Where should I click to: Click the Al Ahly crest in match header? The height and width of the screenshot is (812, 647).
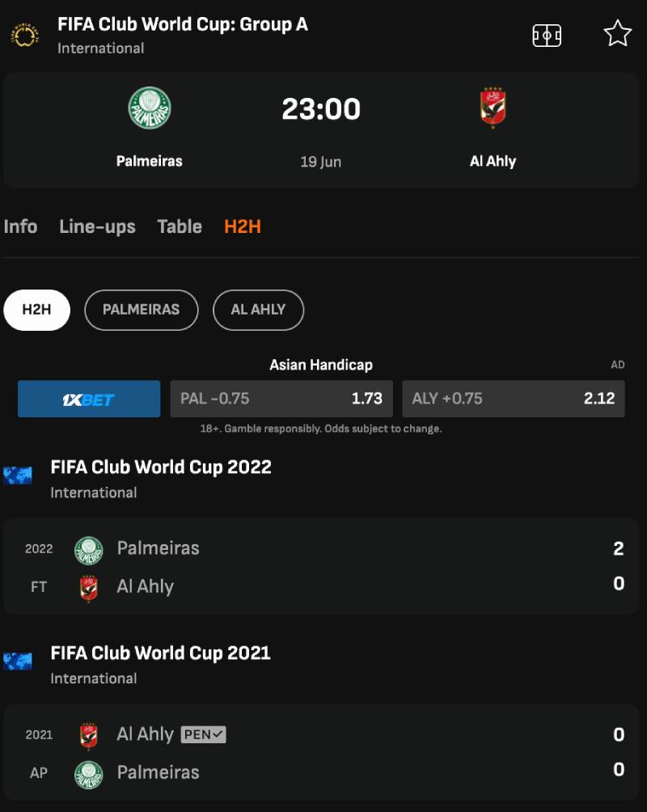point(493,108)
